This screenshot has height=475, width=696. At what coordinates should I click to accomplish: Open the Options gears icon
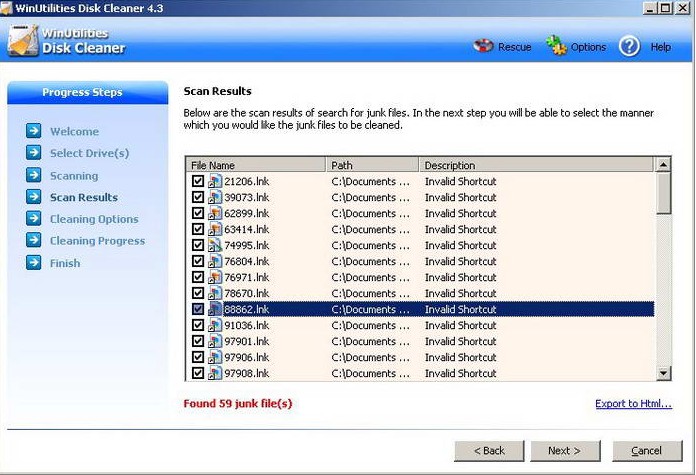556,46
